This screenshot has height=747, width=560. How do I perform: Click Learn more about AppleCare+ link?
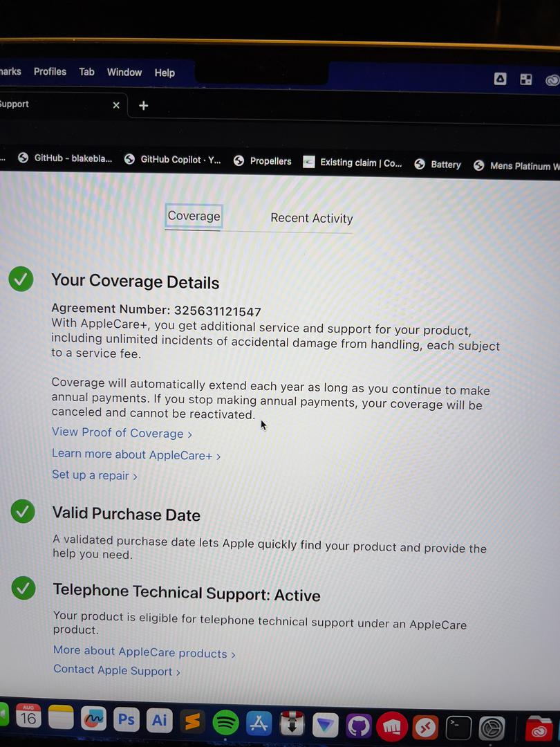coord(136,454)
